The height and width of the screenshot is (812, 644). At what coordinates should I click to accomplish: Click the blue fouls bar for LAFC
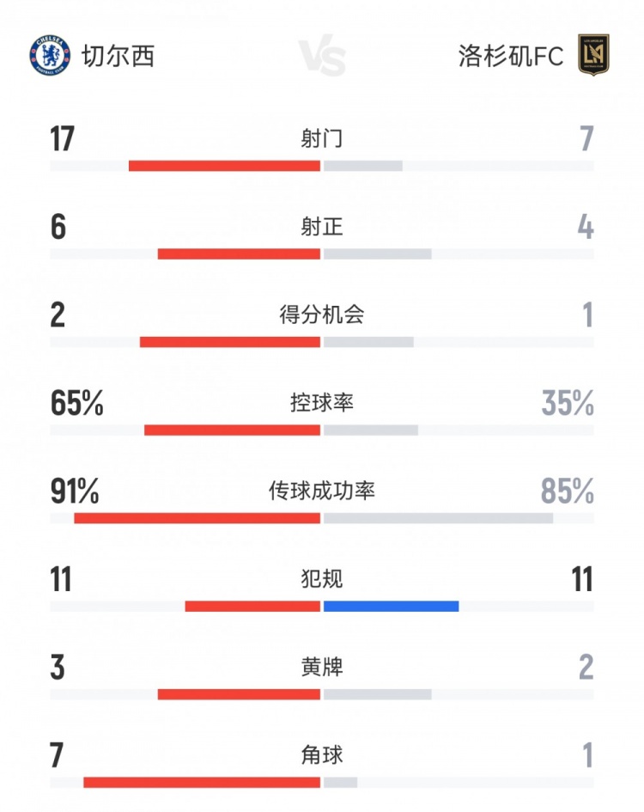391,606
